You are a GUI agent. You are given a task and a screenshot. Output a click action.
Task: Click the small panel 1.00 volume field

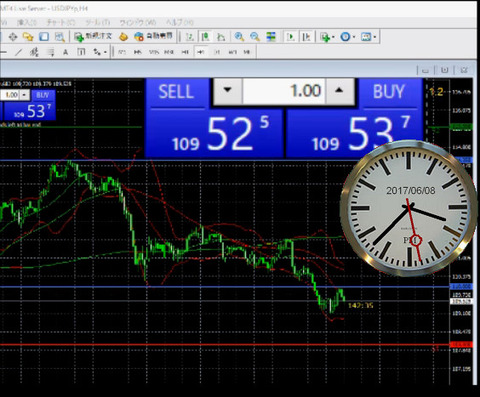coord(10,95)
